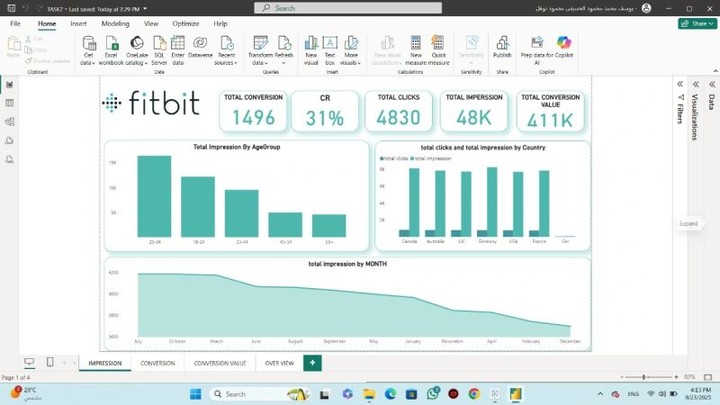Image resolution: width=720 pixels, height=405 pixels.
Task: Open the Optimize ribbon tab
Action: click(186, 23)
